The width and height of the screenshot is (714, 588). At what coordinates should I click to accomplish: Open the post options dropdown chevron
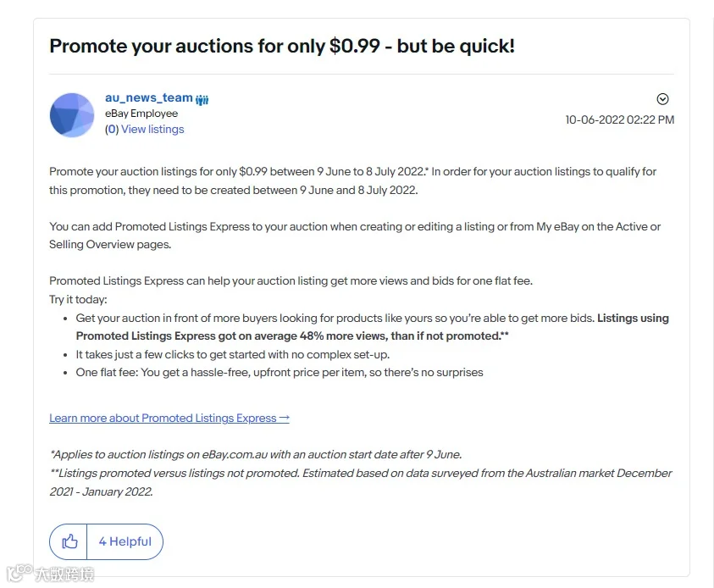[x=662, y=99]
